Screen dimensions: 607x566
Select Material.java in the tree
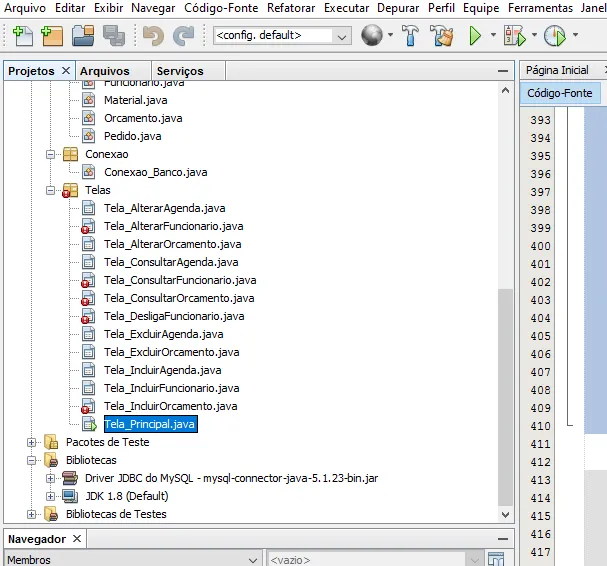click(x=135, y=100)
